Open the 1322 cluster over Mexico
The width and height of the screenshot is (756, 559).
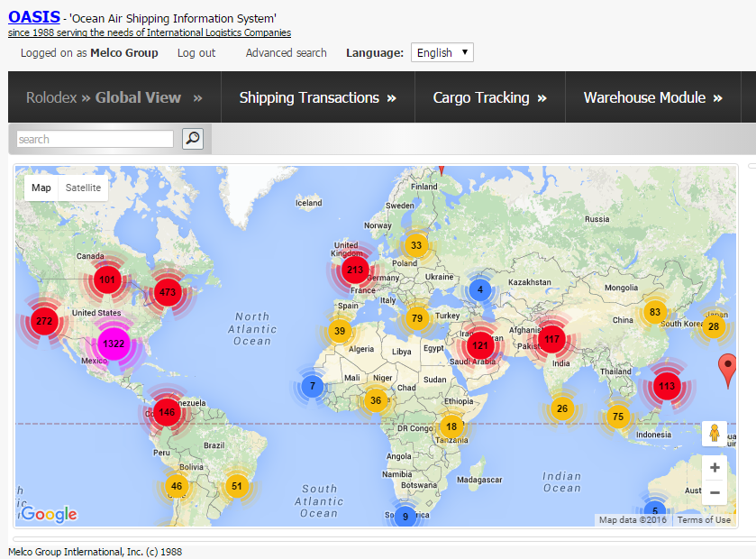[x=114, y=344]
